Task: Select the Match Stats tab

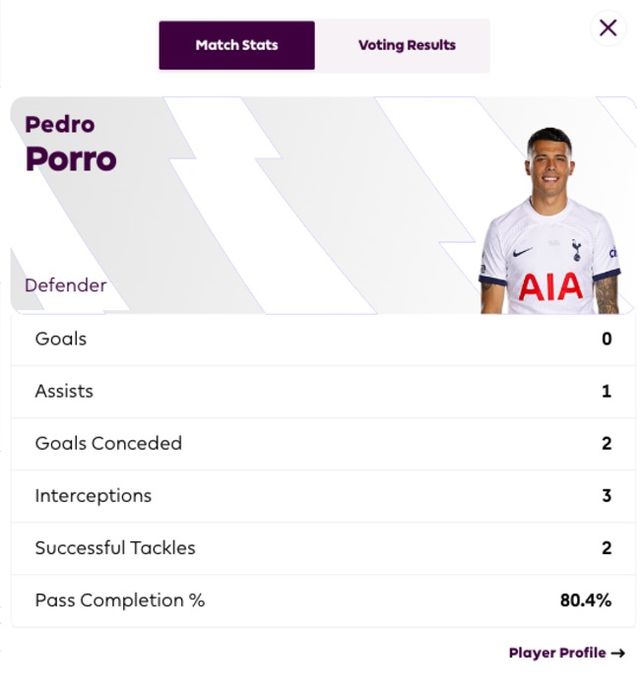Action: [x=237, y=45]
